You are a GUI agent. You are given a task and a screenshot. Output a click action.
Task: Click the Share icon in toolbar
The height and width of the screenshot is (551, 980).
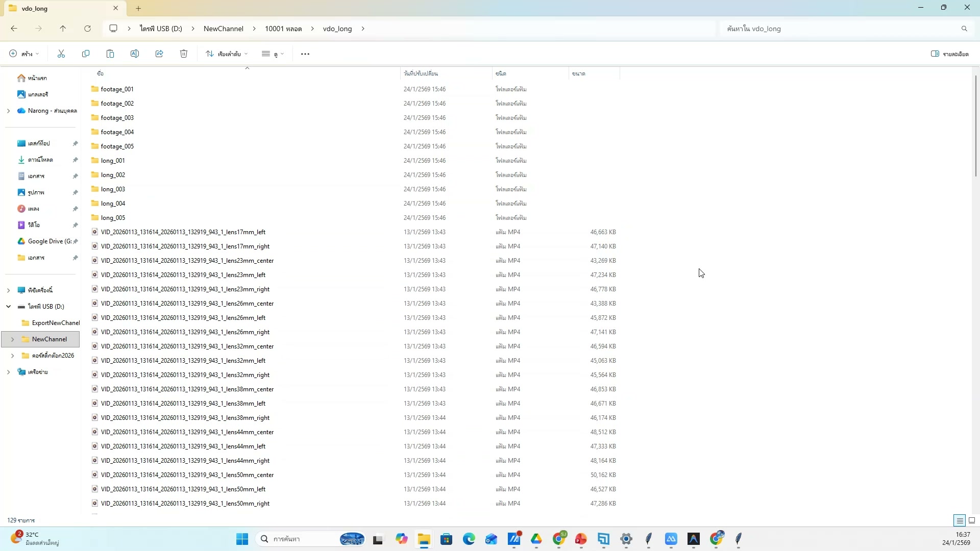point(159,54)
